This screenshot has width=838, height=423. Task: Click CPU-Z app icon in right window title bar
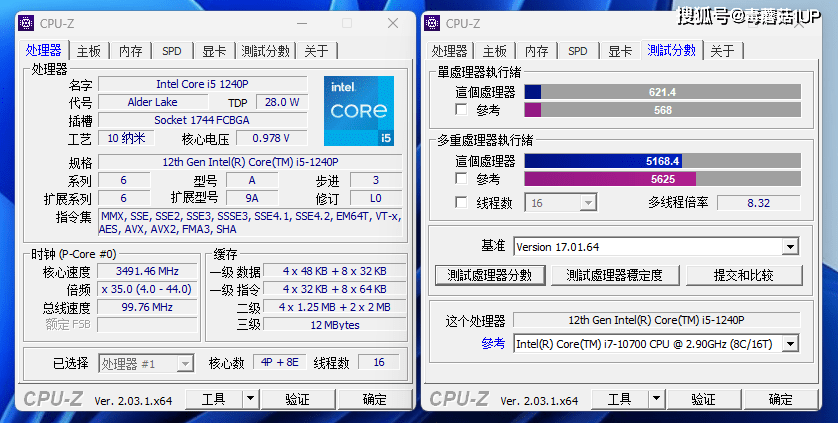(x=432, y=23)
